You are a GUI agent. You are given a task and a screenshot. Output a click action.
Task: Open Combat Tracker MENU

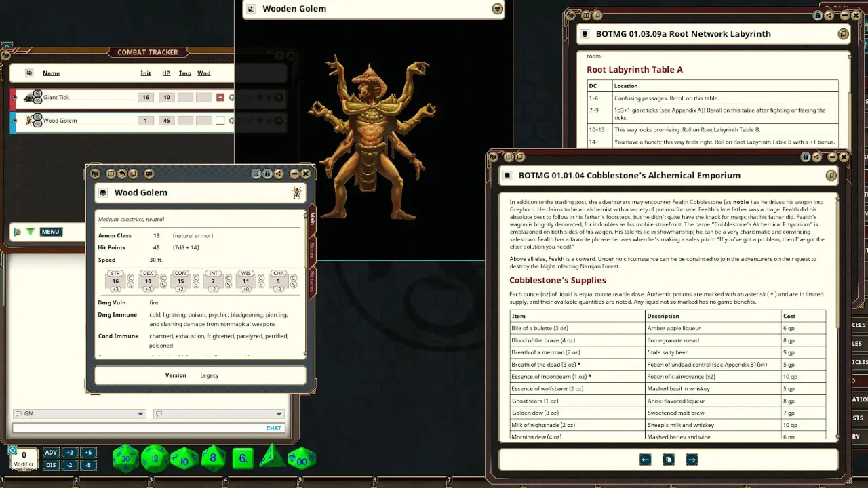point(51,232)
